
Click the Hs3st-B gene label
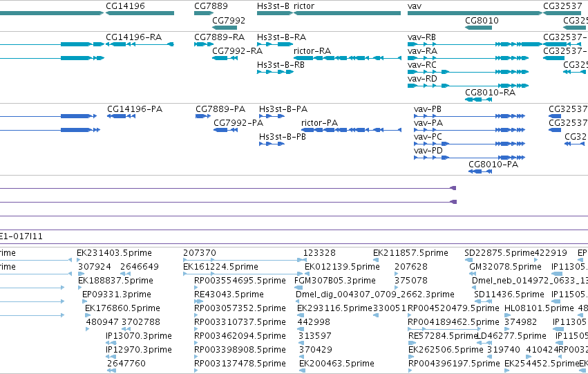273,6
